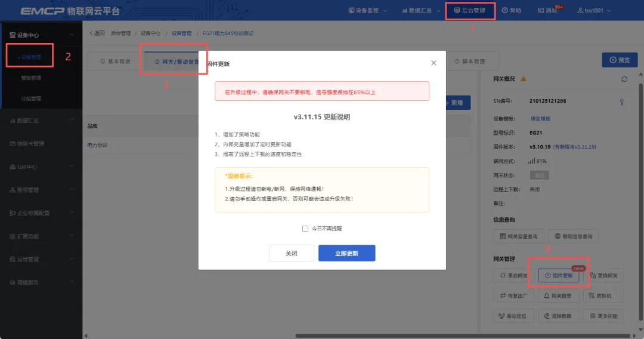This screenshot has height=339, width=644.
Task: Click the 网关容量查询 button
Action: click(x=519, y=236)
